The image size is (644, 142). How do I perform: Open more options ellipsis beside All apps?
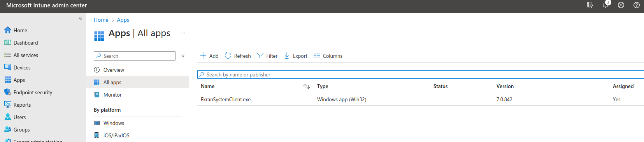[x=183, y=33]
